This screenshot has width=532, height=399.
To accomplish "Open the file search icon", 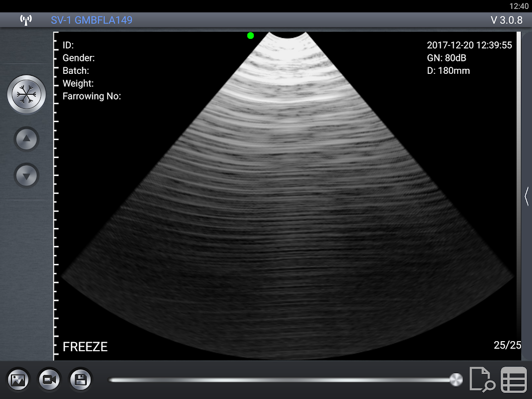I will click(x=482, y=380).
